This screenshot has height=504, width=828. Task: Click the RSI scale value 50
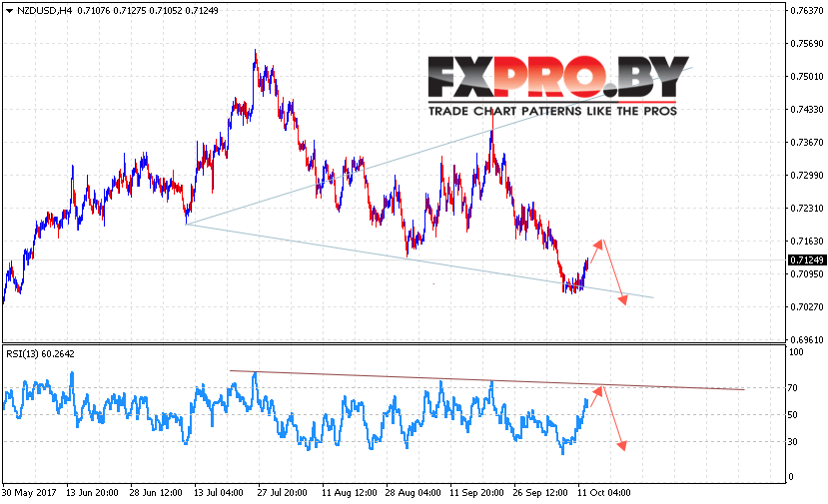click(793, 415)
